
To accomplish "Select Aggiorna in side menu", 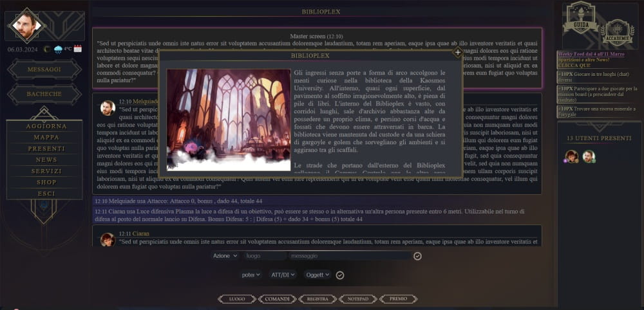I will [46, 126].
